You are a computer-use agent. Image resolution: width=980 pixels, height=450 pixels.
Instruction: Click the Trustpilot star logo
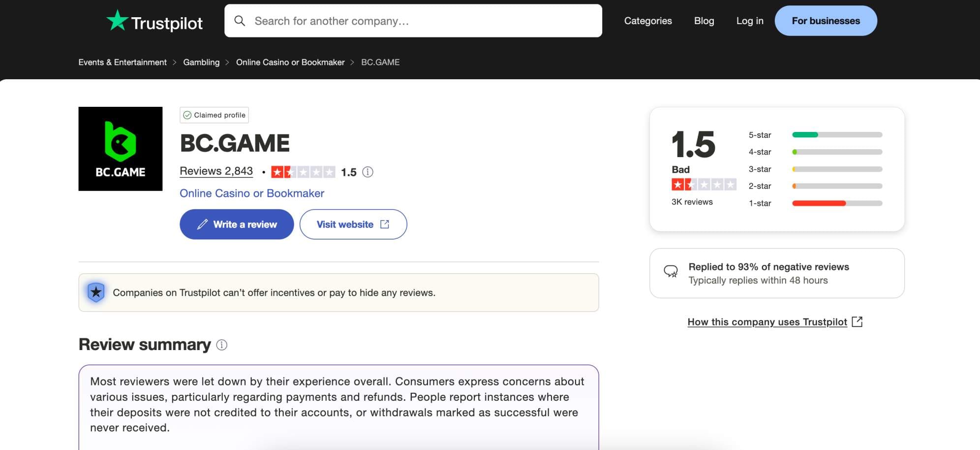click(117, 21)
